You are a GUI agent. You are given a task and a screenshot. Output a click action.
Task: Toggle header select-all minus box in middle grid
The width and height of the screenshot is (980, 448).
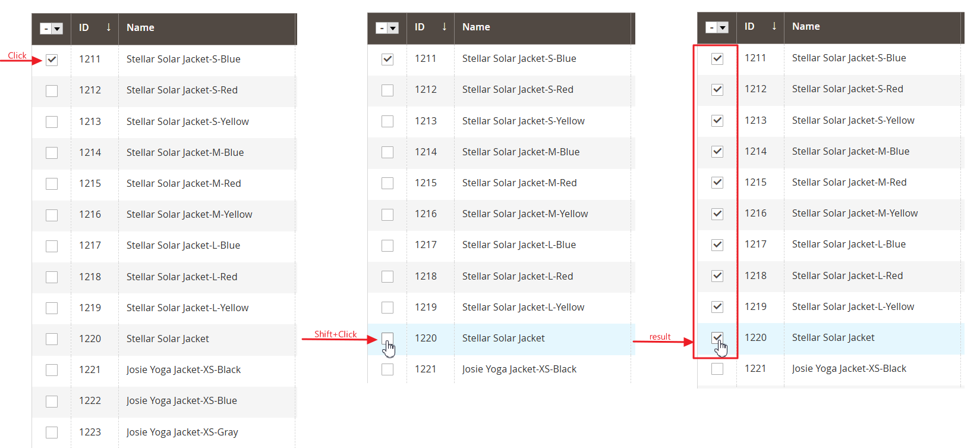tap(382, 28)
